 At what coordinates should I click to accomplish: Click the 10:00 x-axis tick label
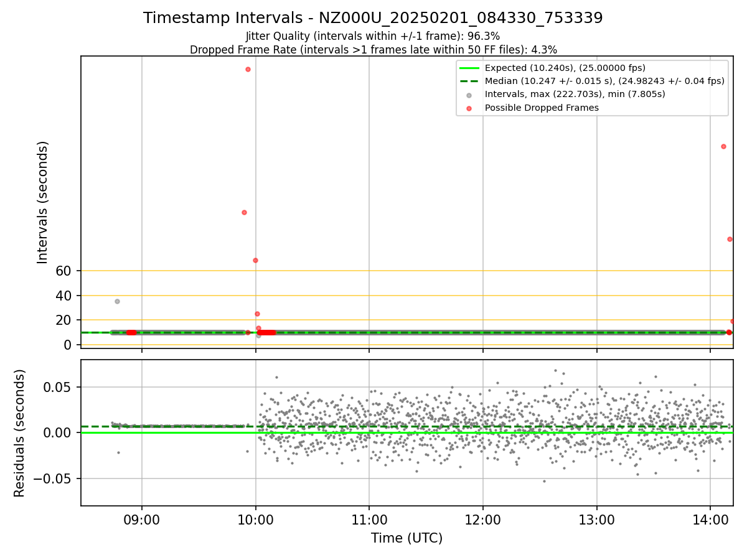click(255, 520)
